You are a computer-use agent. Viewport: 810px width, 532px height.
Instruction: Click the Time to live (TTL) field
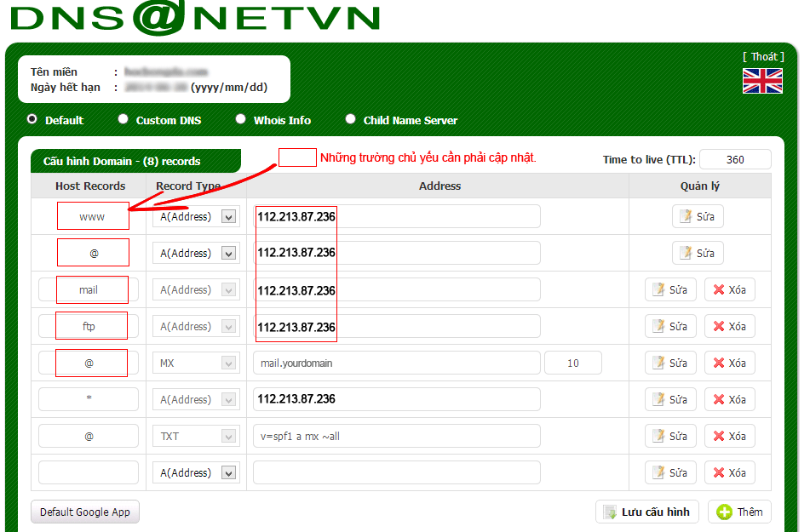pos(735,160)
